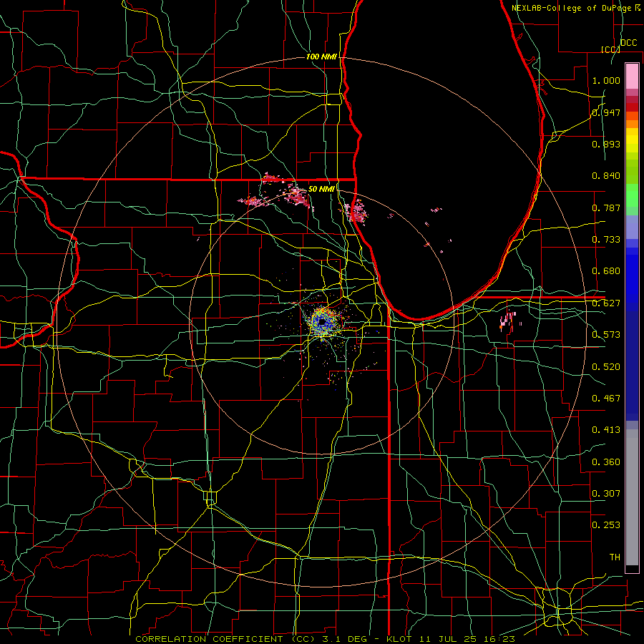Select the 0.467 scale value
Viewport: 644px width, 644px height.
pyautogui.click(x=606, y=399)
